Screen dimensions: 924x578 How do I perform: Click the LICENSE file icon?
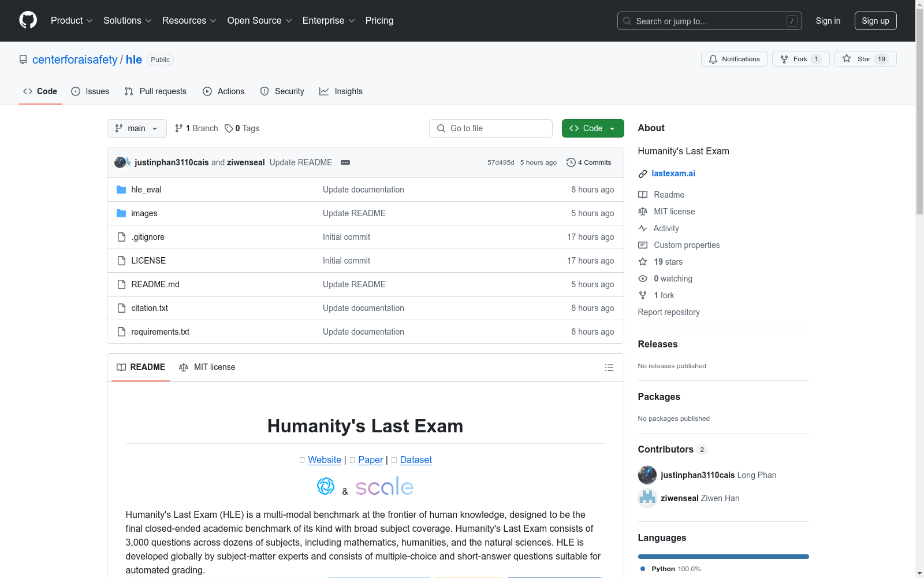(121, 261)
